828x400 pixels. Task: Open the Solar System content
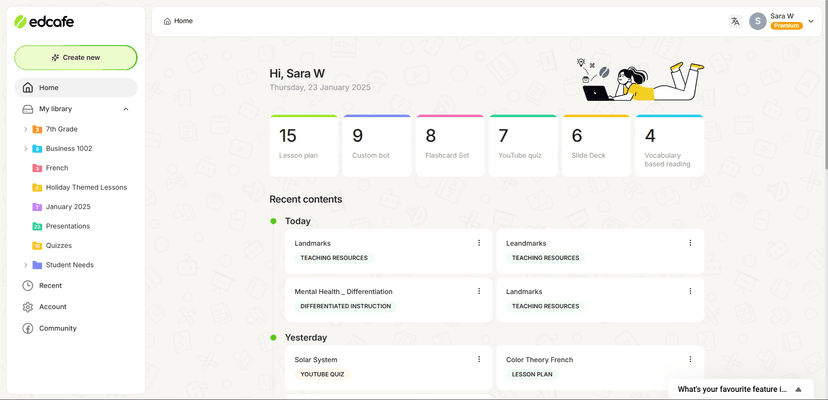click(x=316, y=360)
